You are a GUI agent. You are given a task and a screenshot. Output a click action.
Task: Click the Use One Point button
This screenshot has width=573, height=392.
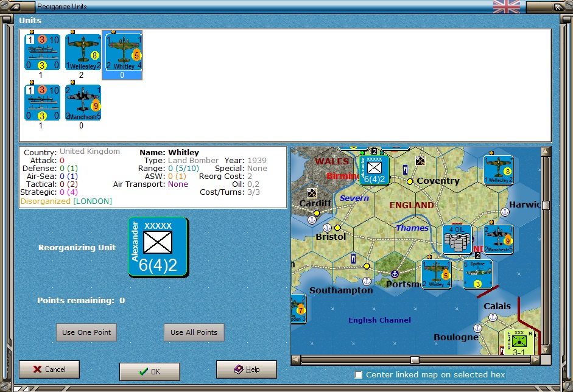(x=86, y=332)
